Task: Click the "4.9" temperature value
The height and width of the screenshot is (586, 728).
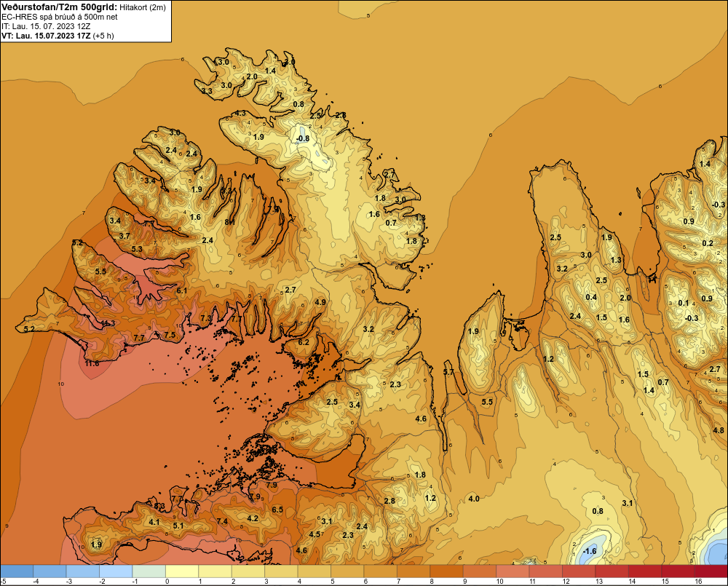Action: [320, 302]
